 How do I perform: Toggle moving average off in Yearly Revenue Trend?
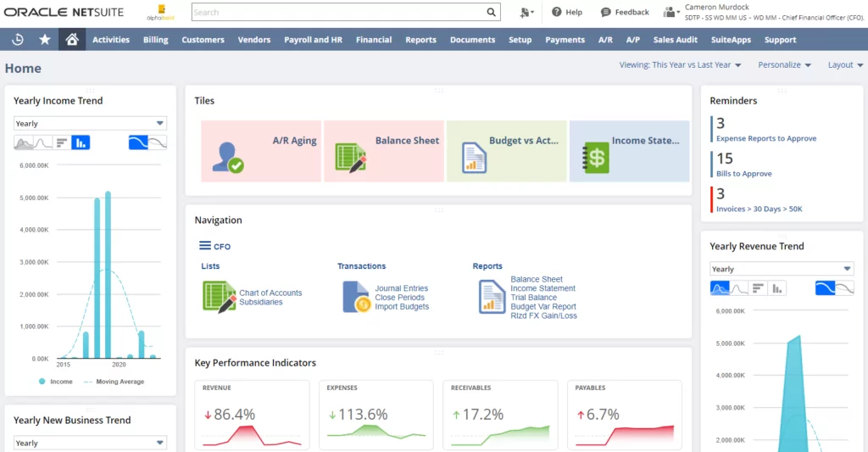pos(844,288)
